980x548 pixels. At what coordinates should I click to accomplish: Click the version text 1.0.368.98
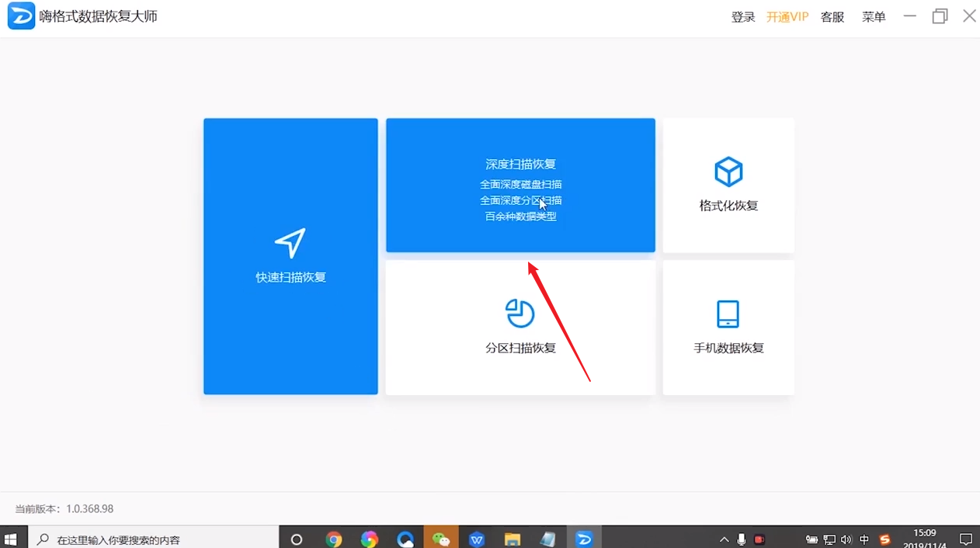point(89,509)
